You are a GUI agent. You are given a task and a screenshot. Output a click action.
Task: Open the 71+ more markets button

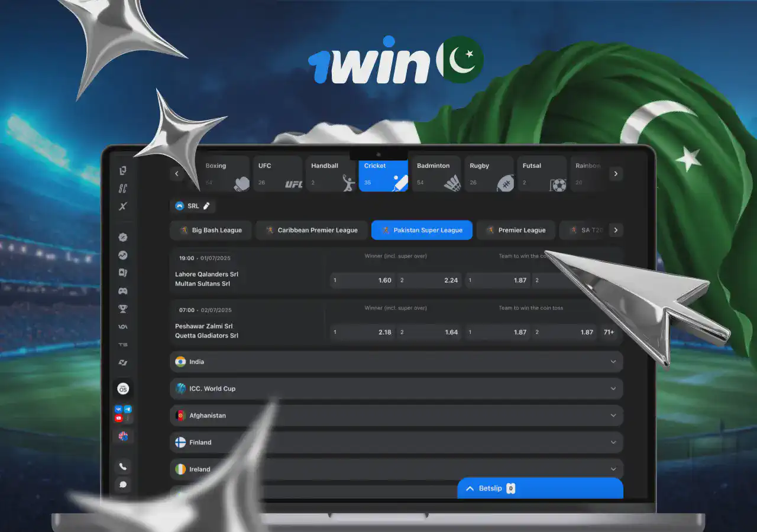pos(609,332)
